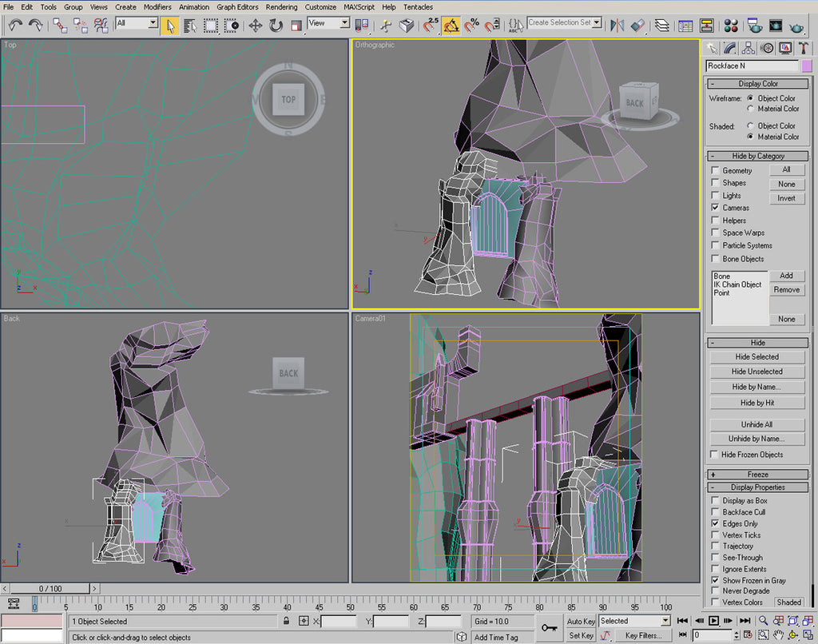
Task: Click the Mirror tool icon
Action: [617, 25]
